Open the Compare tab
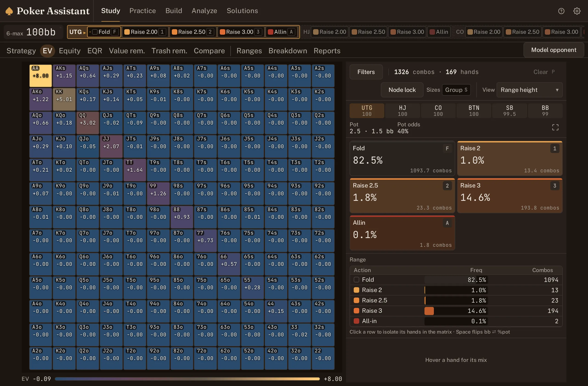 pos(209,51)
